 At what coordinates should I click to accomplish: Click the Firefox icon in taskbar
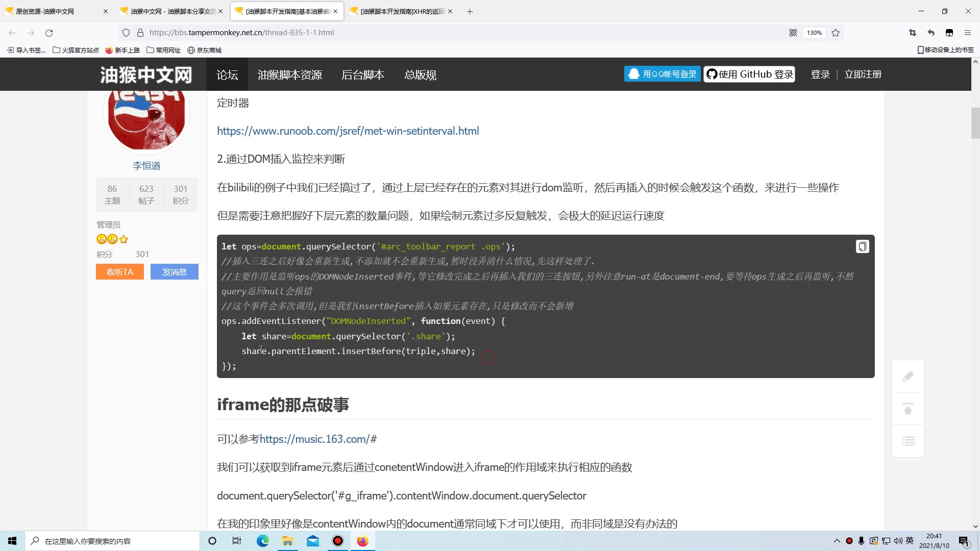click(x=363, y=541)
